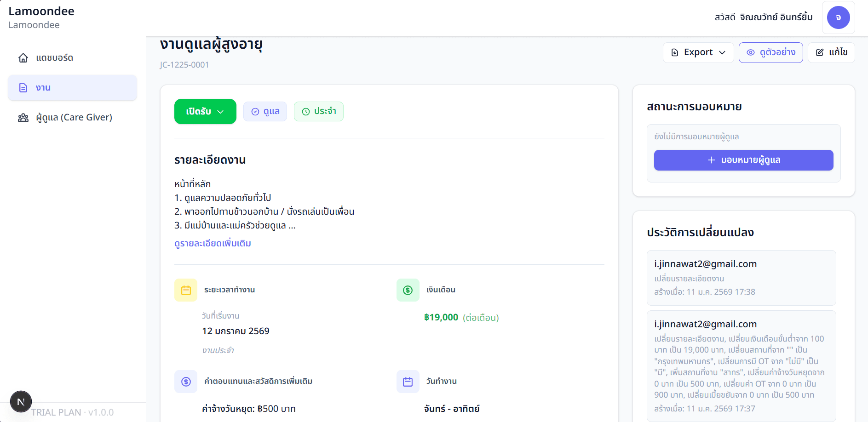Click the ดูแล tag badge
The height and width of the screenshot is (422, 868).
coord(265,112)
